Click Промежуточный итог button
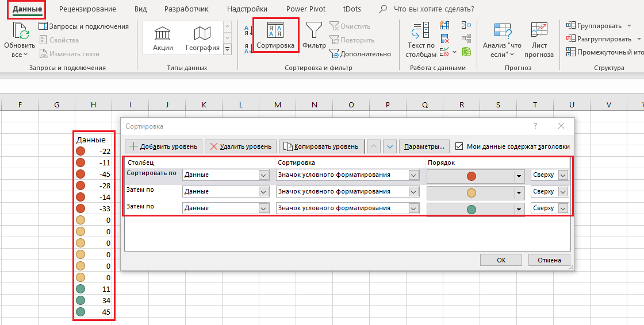Screen dimensions: 644x325 pos(604,52)
